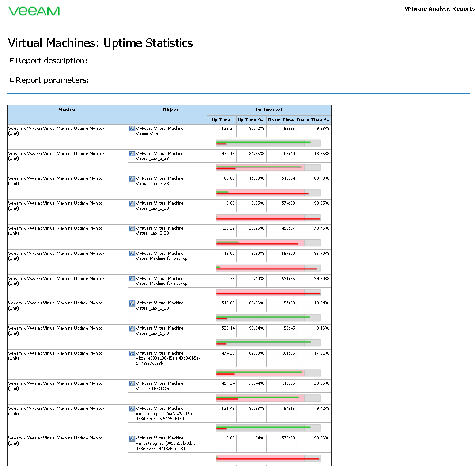Click the 90.58% up time percentage

point(257,409)
